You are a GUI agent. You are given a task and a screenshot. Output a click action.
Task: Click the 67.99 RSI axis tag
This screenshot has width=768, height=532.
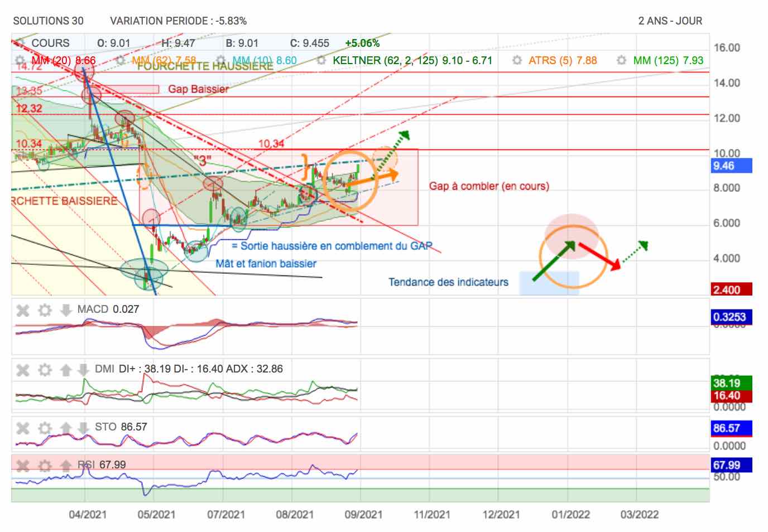(x=731, y=465)
